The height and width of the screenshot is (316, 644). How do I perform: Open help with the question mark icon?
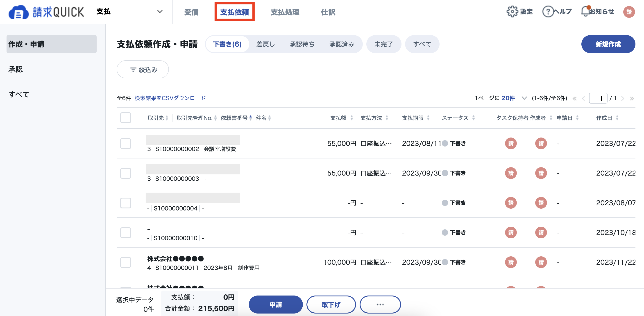548,11
